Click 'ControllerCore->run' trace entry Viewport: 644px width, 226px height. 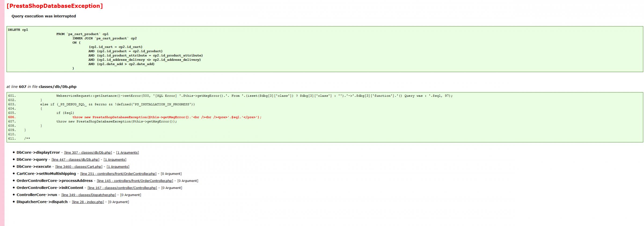37,195
